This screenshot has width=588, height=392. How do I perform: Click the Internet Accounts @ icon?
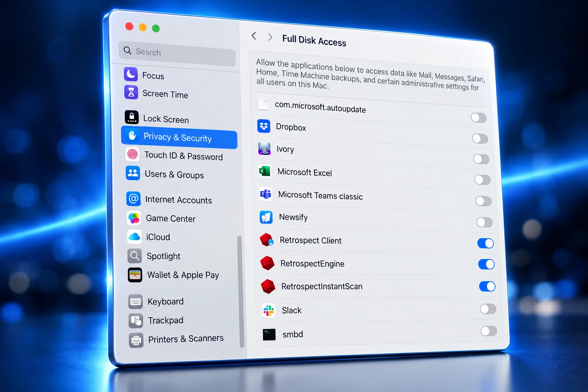click(133, 199)
